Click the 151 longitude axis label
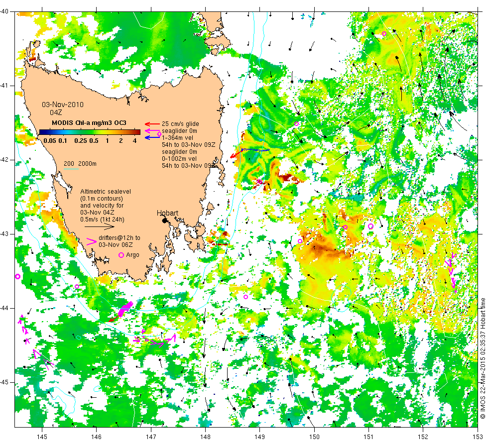The height and width of the screenshot is (448, 488). 369,437
